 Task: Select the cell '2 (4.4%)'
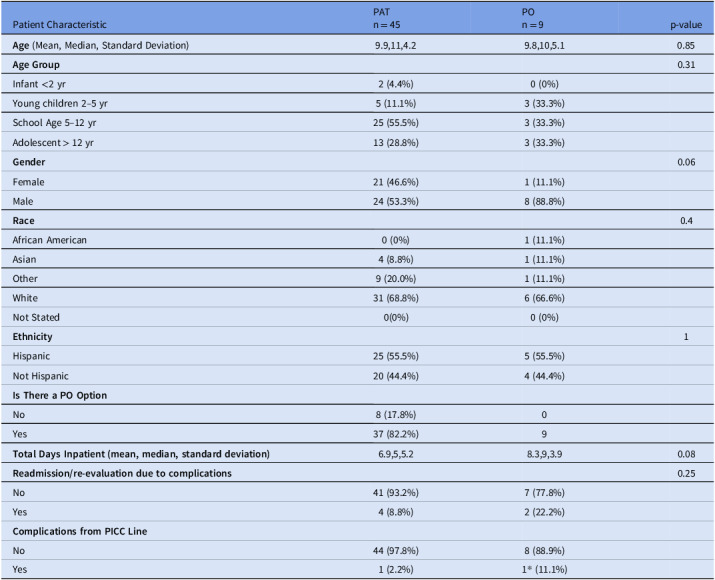tap(395, 84)
